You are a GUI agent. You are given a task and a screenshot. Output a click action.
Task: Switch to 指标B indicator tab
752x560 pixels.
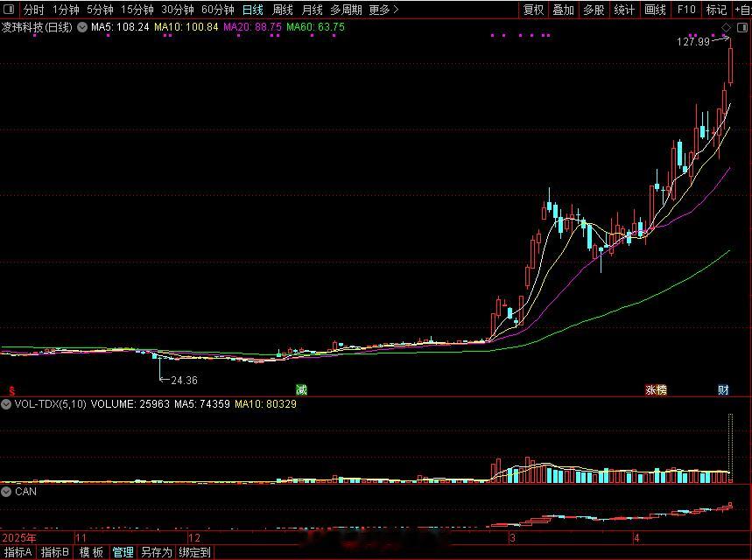coord(54,552)
